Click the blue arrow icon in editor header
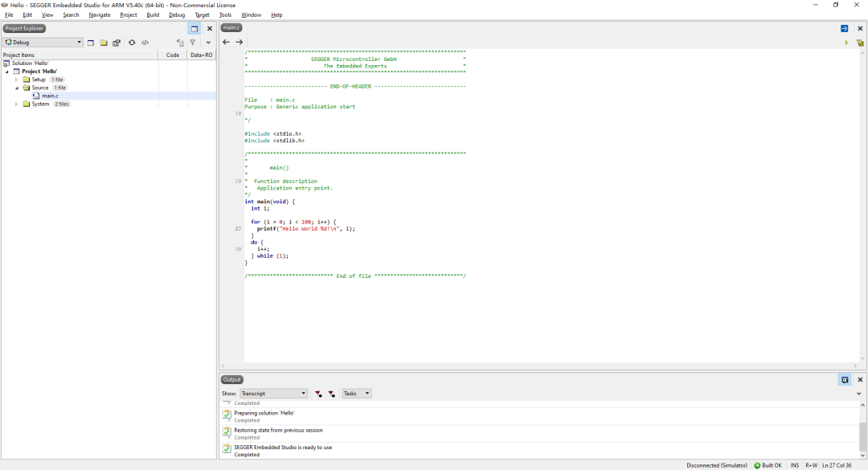This screenshot has height=470, width=868. pyautogui.click(x=844, y=28)
